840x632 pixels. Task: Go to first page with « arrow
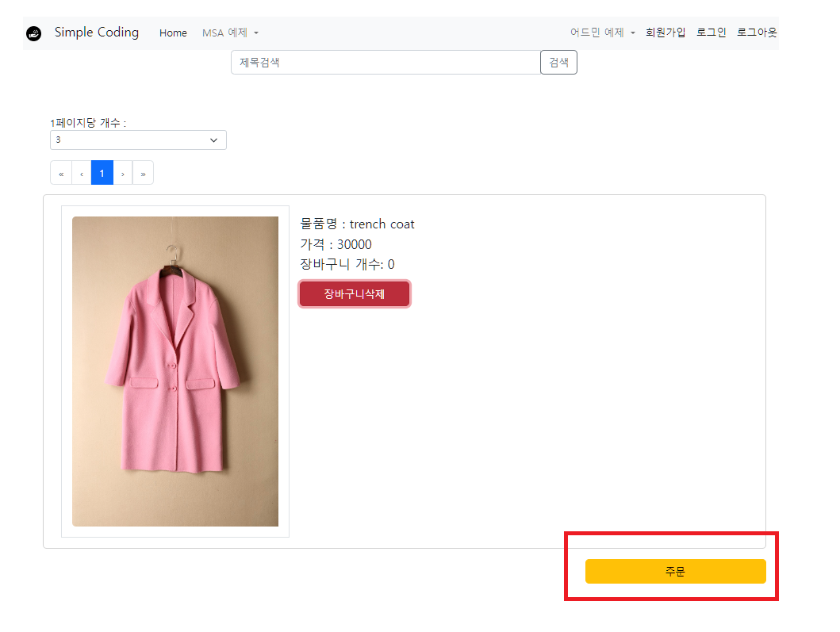coord(61,173)
